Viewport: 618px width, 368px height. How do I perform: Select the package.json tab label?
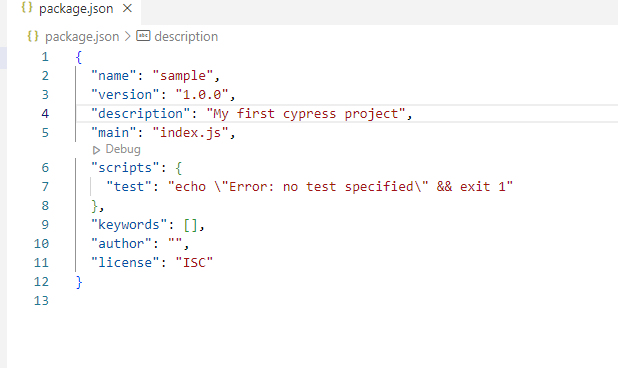pos(76,9)
